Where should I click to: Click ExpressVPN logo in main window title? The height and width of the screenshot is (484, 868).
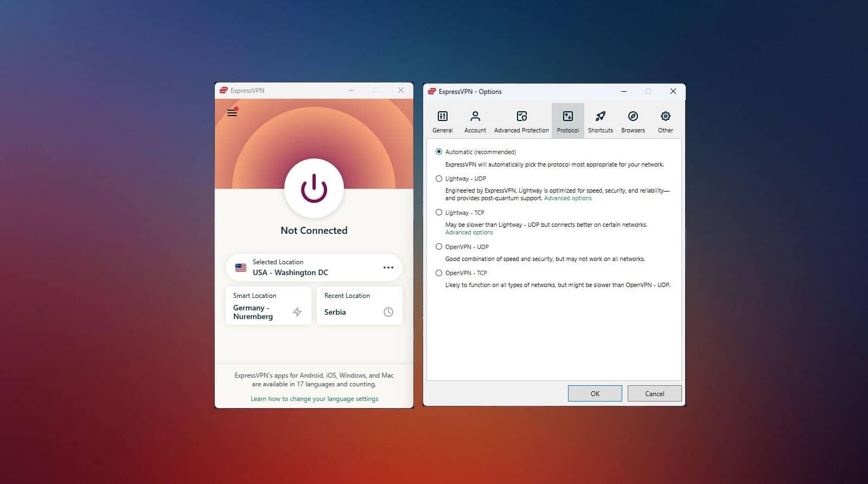[x=224, y=90]
